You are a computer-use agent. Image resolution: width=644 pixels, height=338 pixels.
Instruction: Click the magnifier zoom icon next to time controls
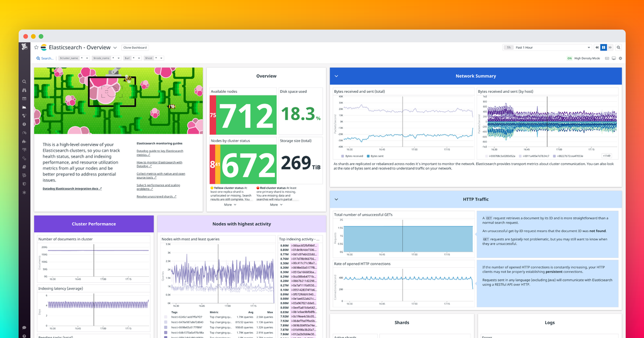click(x=618, y=47)
